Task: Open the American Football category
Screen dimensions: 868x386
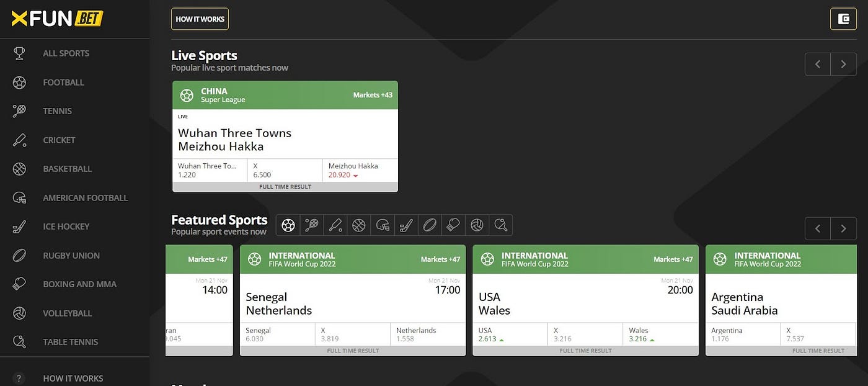Action: coord(85,197)
